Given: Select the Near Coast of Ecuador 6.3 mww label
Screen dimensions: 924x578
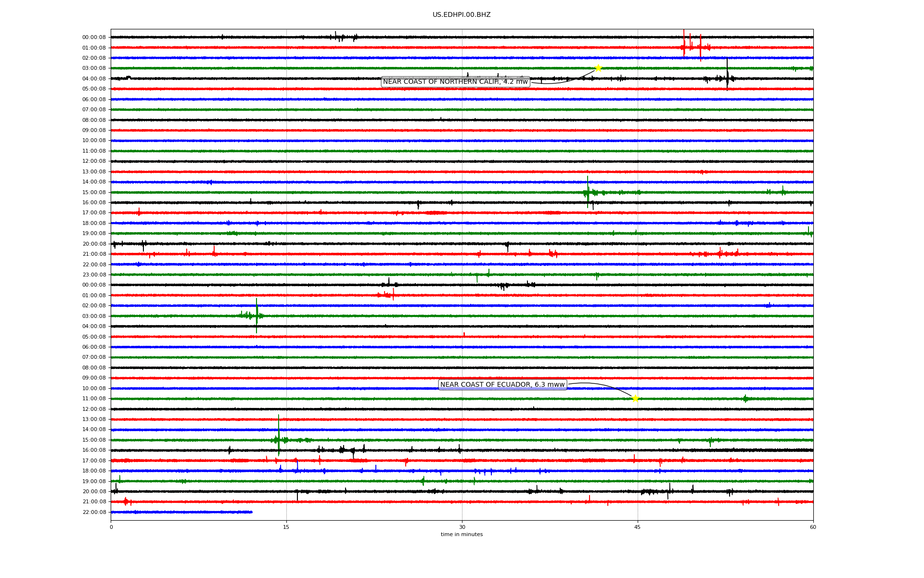Looking at the screenshot, I should [x=502, y=385].
